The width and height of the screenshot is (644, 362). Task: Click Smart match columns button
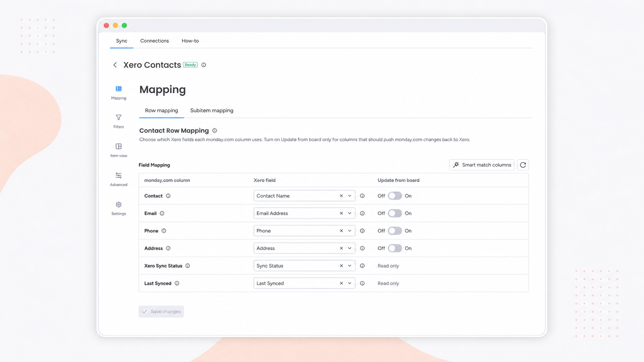pos(481,165)
